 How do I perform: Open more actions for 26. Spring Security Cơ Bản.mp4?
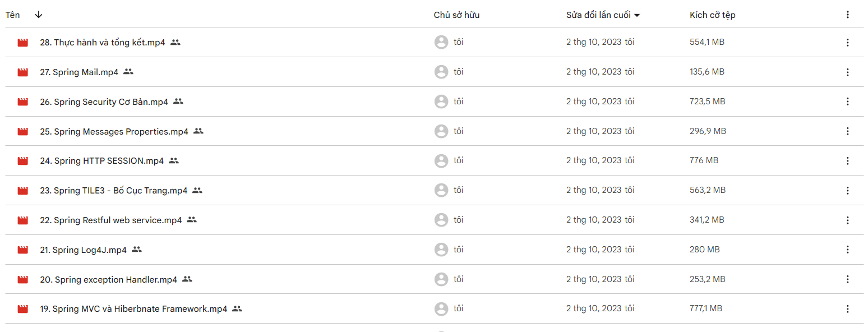click(x=847, y=102)
